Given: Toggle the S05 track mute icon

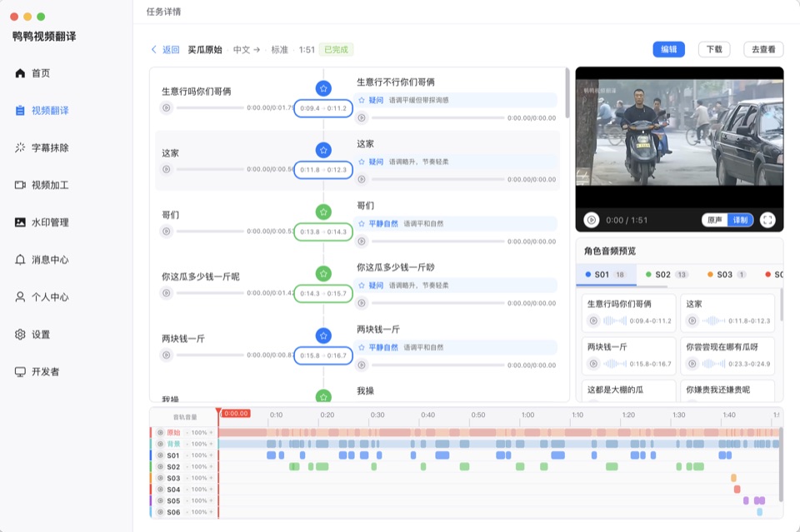Looking at the screenshot, I should click(x=160, y=500).
